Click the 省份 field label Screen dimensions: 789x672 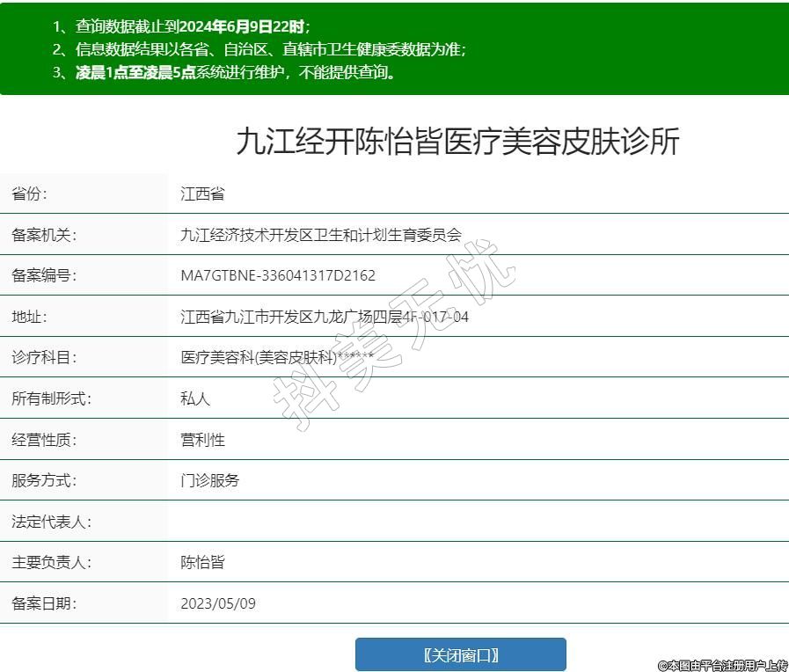[x=30, y=194]
